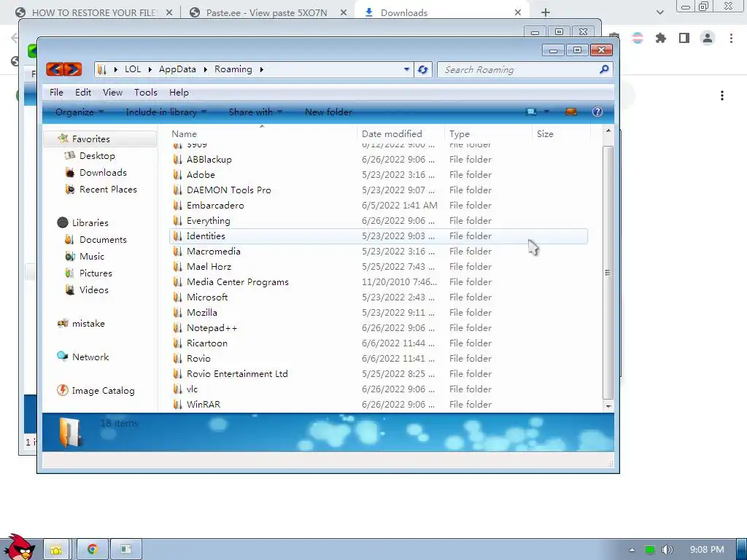The image size is (747, 560).
Task: Select LOL in the address path
Action: [x=133, y=69]
